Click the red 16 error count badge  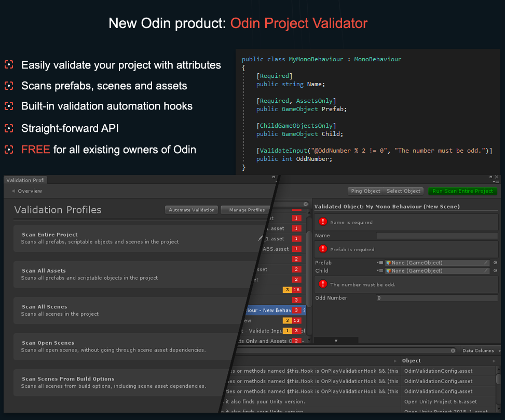(x=297, y=290)
